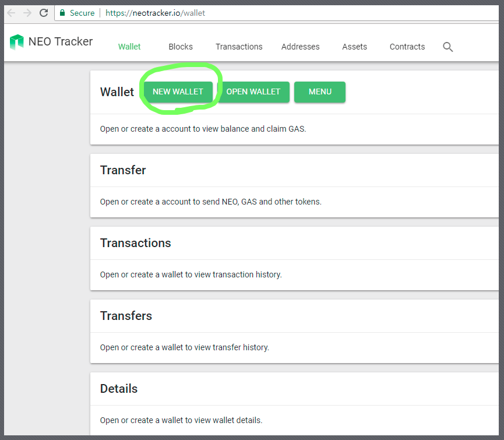Click text about sending NEO, GAS and tokens
This screenshot has width=504, height=440.
(x=210, y=202)
